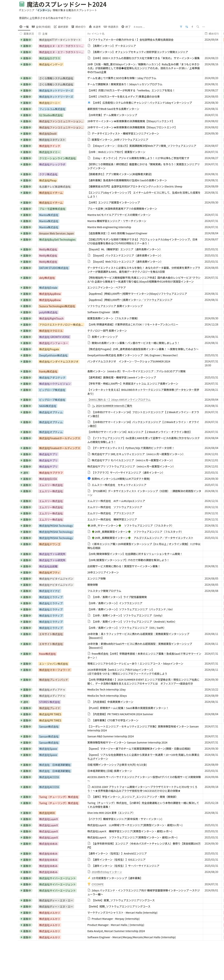Click the DATUM STUDIO株式会社 organizer tag
The height and width of the screenshot is (980, 224).
(x=54, y=268)
